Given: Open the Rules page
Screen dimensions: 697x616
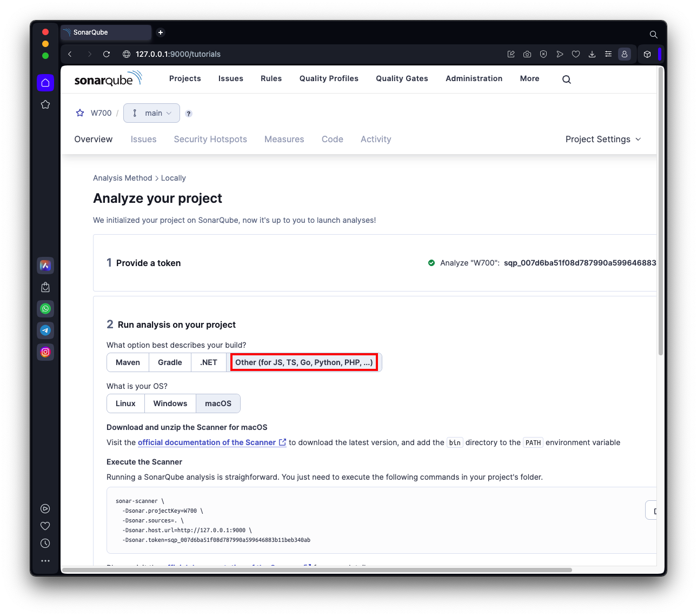Looking at the screenshot, I should (x=271, y=78).
